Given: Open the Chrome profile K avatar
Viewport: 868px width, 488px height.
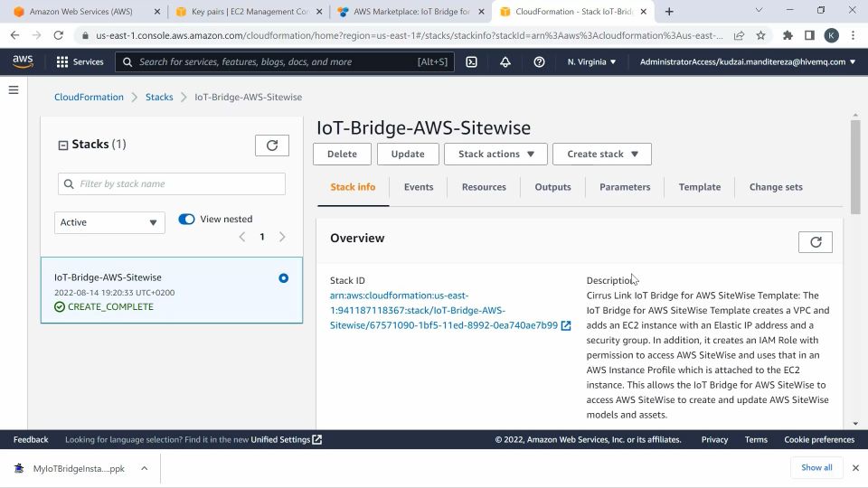Looking at the screenshot, I should 832,35.
